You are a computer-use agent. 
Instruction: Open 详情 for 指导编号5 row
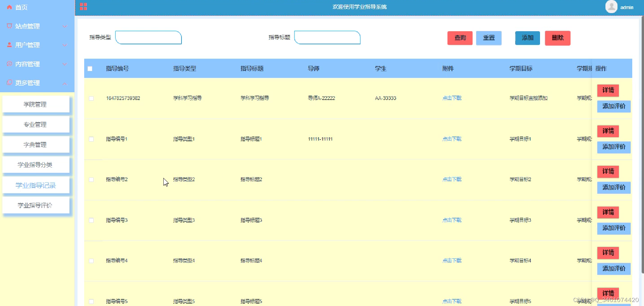point(608,293)
